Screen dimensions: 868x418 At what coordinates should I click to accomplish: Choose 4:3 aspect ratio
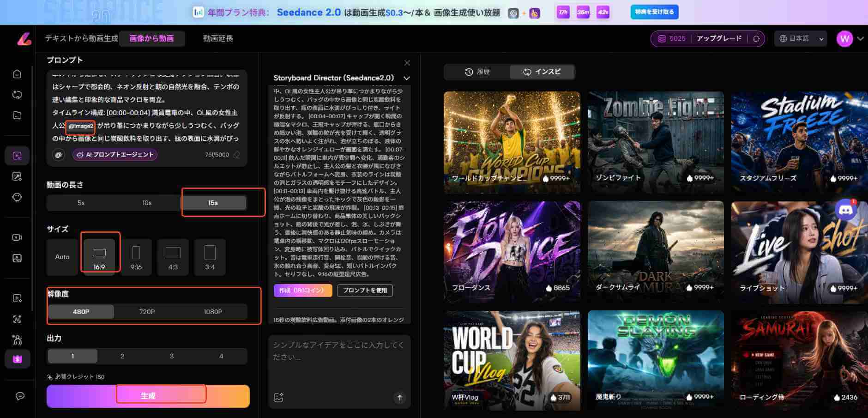tap(173, 257)
